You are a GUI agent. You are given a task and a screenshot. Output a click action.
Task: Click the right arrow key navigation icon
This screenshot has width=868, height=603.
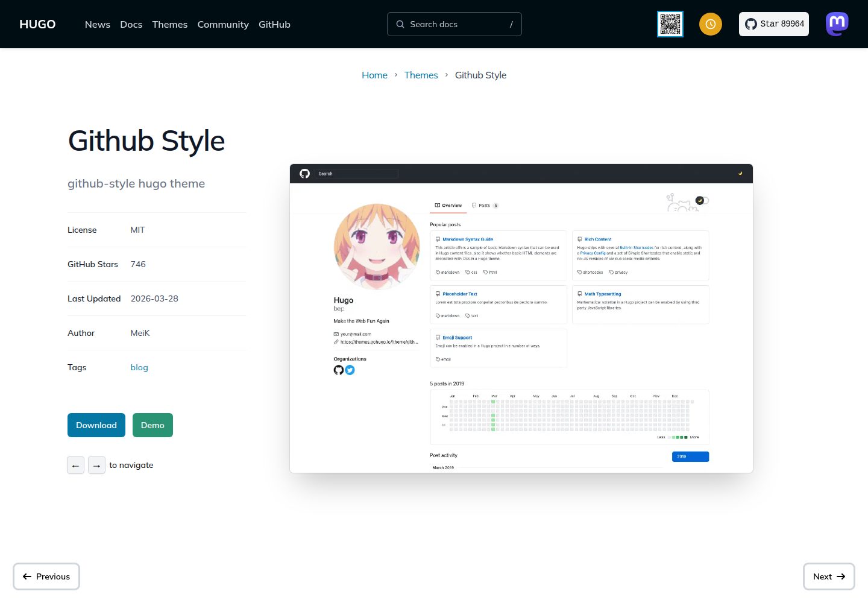tap(96, 465)
